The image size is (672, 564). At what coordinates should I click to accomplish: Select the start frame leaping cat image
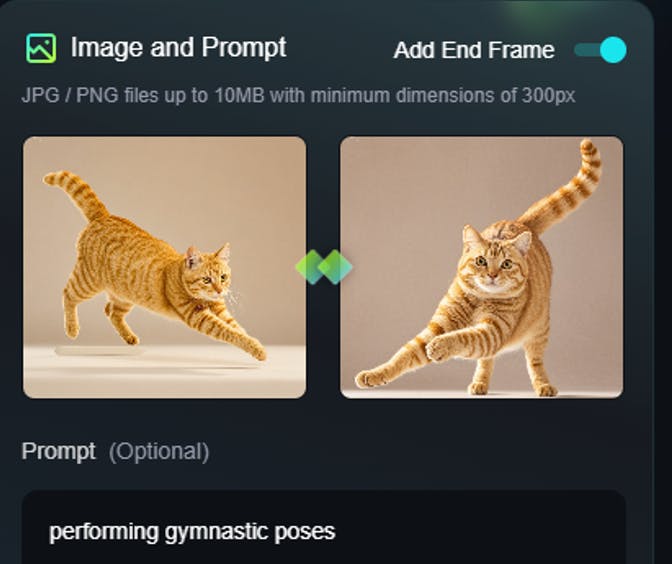pos(165,267)
